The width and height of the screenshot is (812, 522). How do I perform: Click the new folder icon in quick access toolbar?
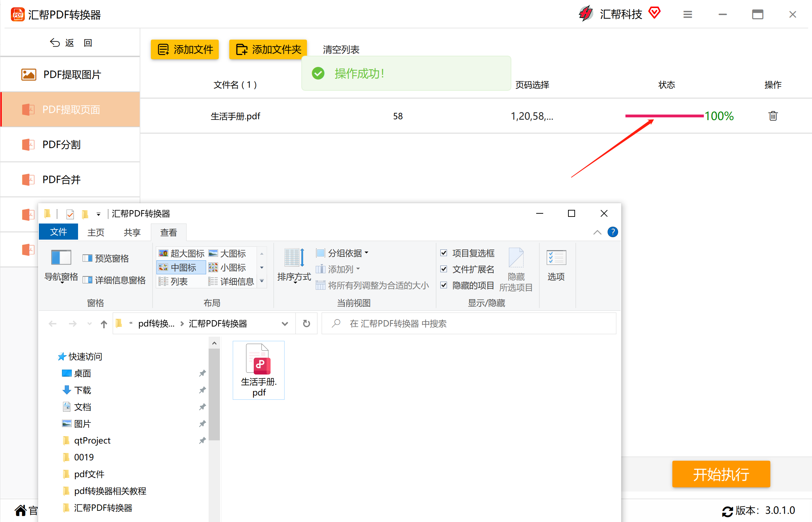pos(85,214)
